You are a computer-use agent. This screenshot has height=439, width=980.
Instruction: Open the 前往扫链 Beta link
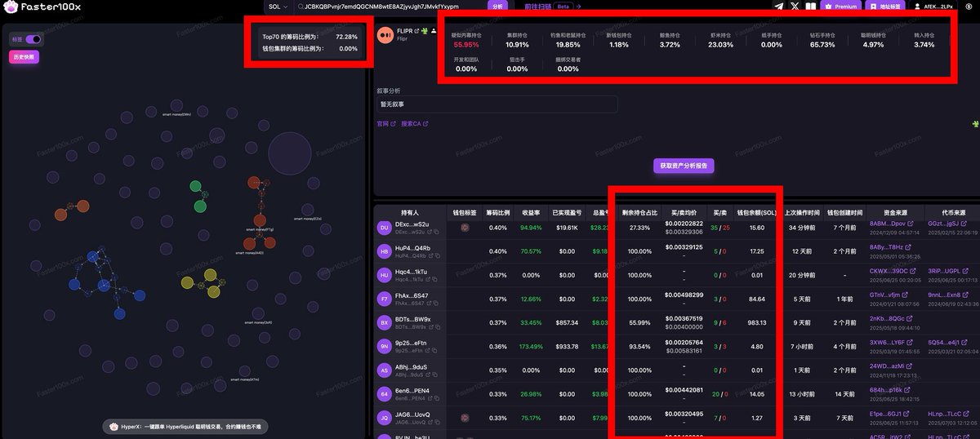click(553, 7)
